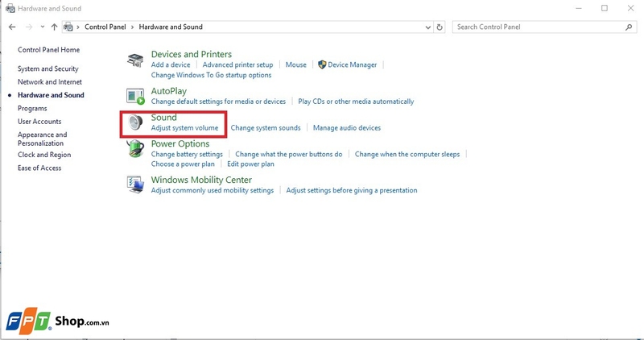Focus the Search Control Panel box

(545, 27)
